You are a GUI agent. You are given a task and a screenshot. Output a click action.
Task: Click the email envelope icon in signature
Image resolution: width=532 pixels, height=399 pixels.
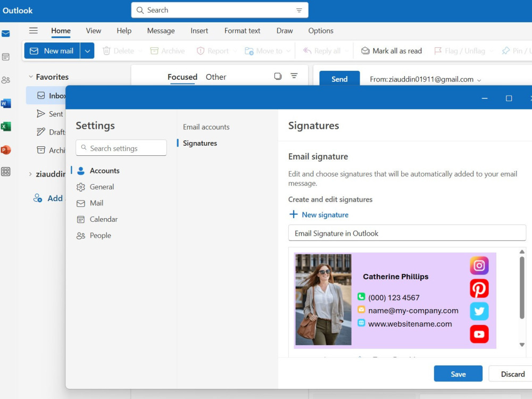pyautogui.click(x=361, y=310)
